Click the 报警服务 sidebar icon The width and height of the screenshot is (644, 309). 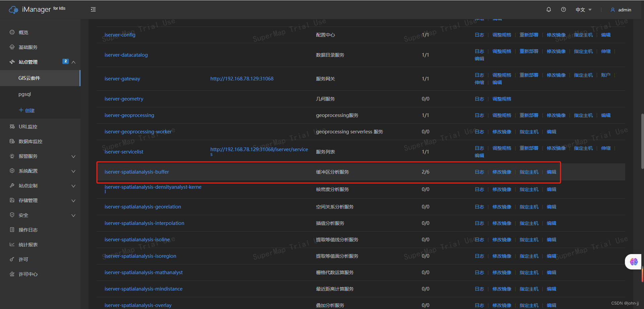tap(12, 156)
